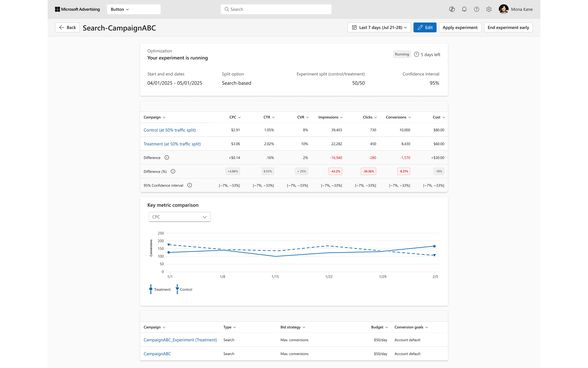
Task: Open the settings gear icon
Action: pyautogui.click(x=489, y=9)
